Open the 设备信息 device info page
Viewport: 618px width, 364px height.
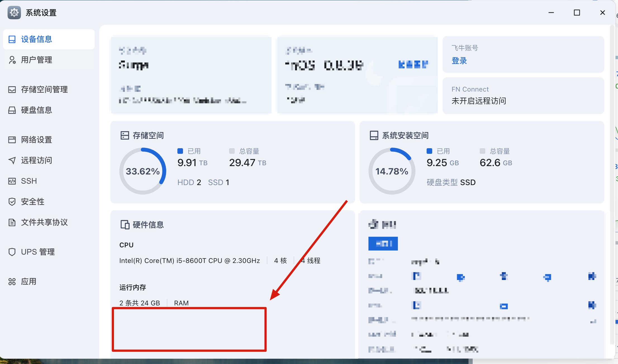49,39
